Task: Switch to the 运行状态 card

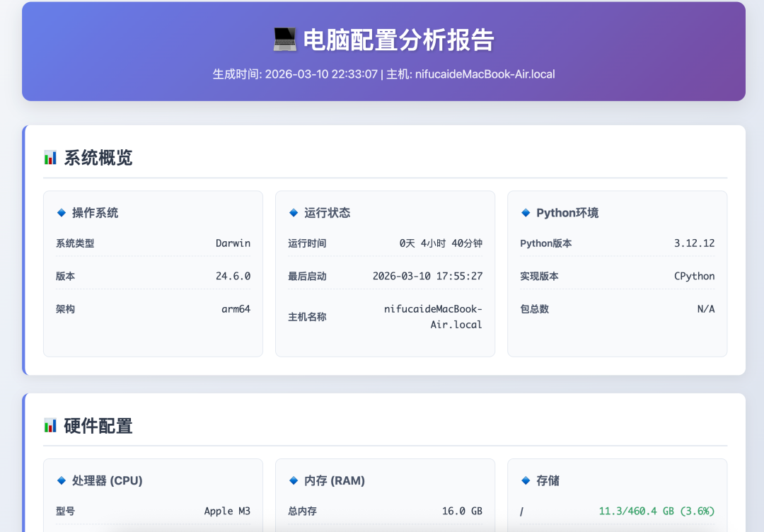Action: (x=321, y=212)
